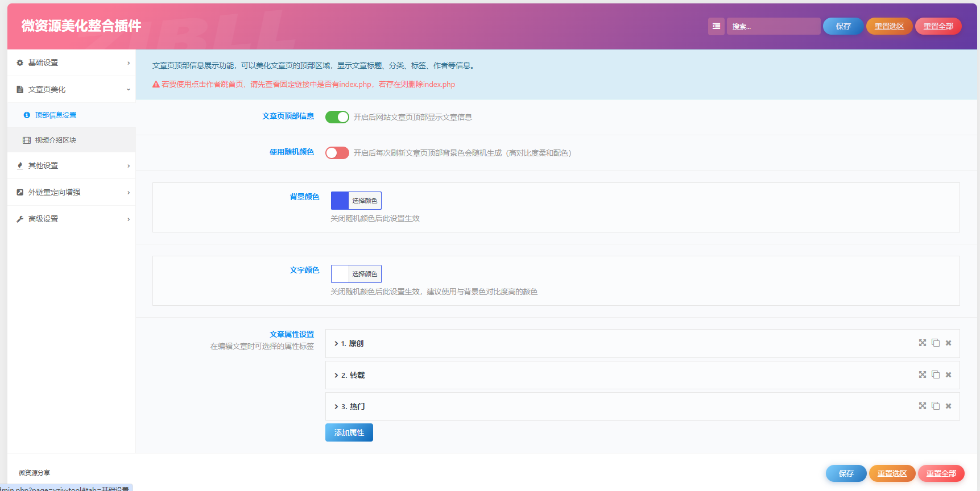Viewport: 980px width, 491px height.
Task: Open the 外链重定向增强 sidebar section
Action: pos(72,192)
